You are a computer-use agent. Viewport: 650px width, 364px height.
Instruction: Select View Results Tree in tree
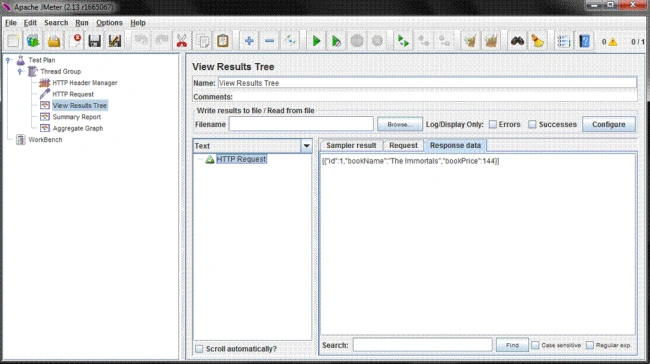point(80,106)
